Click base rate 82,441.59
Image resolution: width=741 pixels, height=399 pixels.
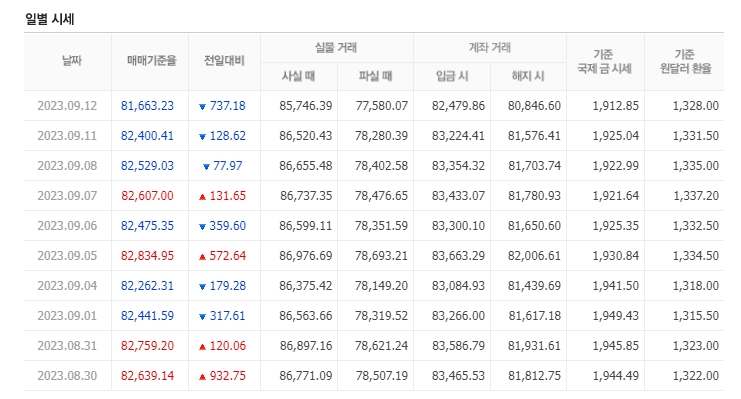(147, 316)
